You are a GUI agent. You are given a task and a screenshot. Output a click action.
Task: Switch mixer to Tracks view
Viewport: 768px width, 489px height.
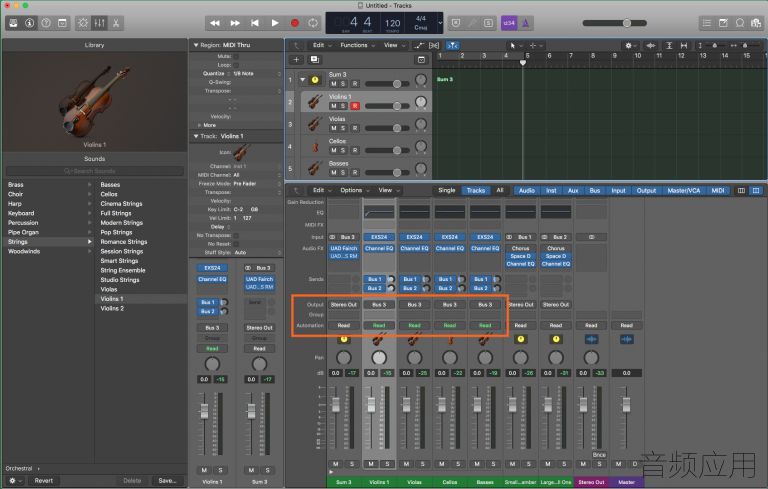pyautogui.click(x=476, y=190)
